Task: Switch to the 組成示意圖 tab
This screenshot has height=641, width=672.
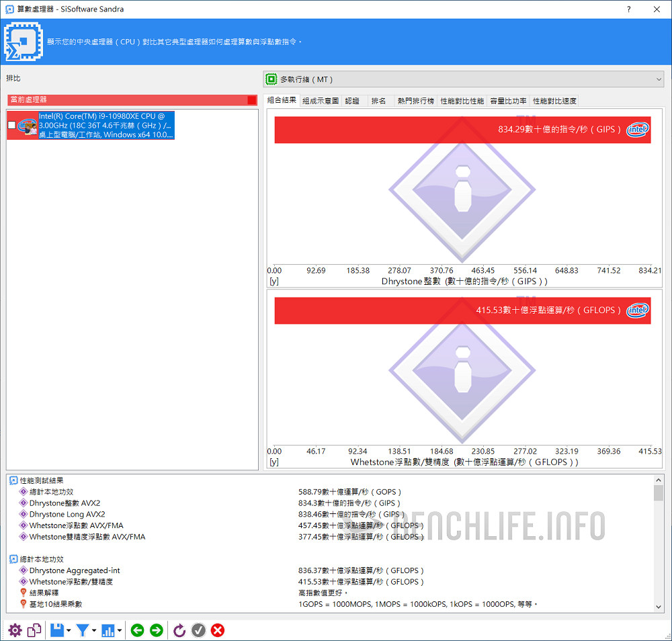Action: coord(321,101)
